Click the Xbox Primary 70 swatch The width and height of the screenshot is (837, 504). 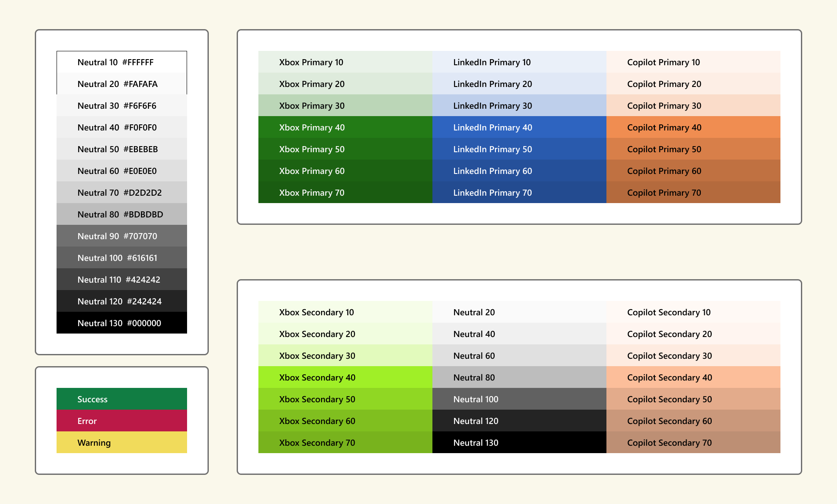click(x=345, y=193)
